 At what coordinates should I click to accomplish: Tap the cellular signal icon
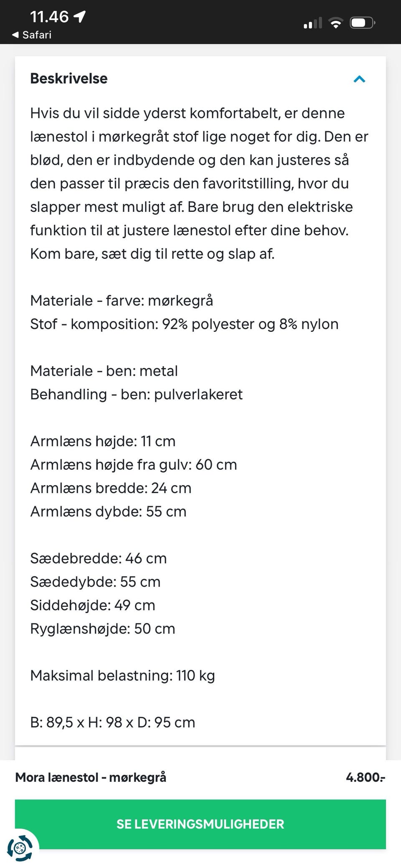pos(312,23)
